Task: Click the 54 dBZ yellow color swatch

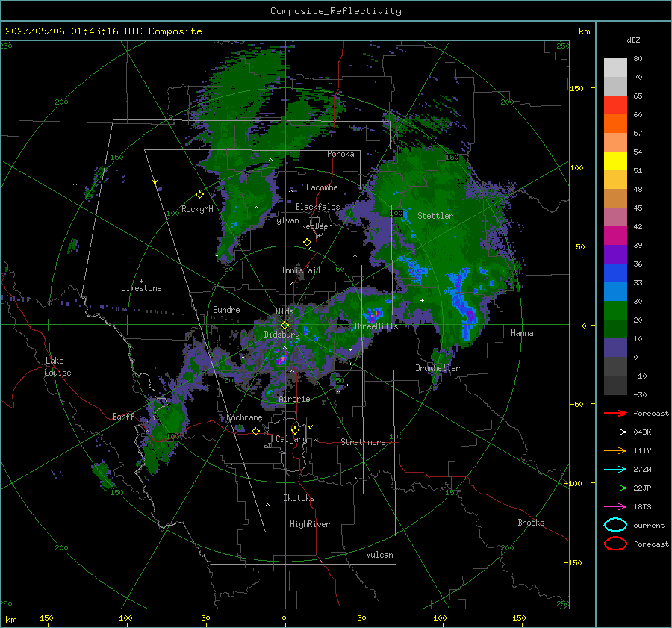Action: (615, 161)
